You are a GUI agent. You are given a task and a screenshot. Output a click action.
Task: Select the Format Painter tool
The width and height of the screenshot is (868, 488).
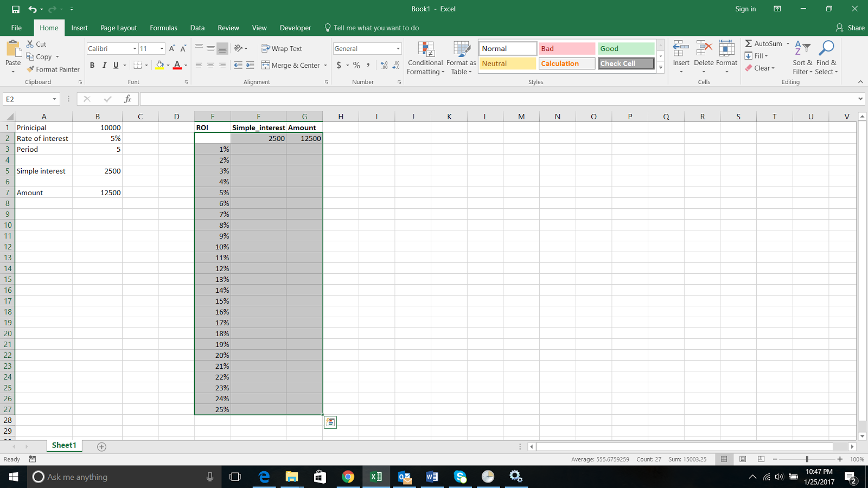tap(53, 69)
